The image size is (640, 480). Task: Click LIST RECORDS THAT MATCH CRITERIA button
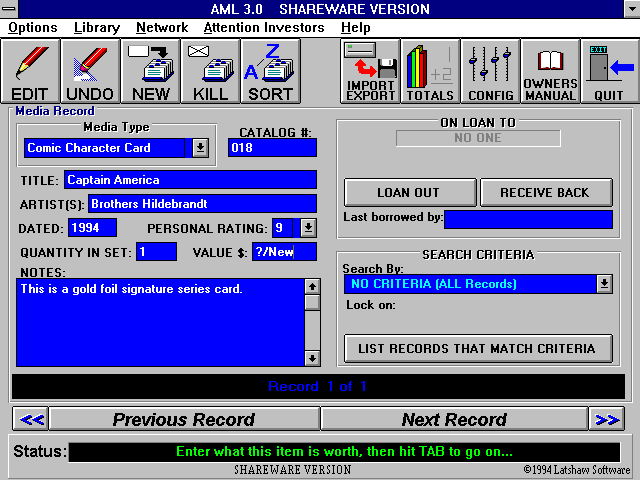pos(477,348)
